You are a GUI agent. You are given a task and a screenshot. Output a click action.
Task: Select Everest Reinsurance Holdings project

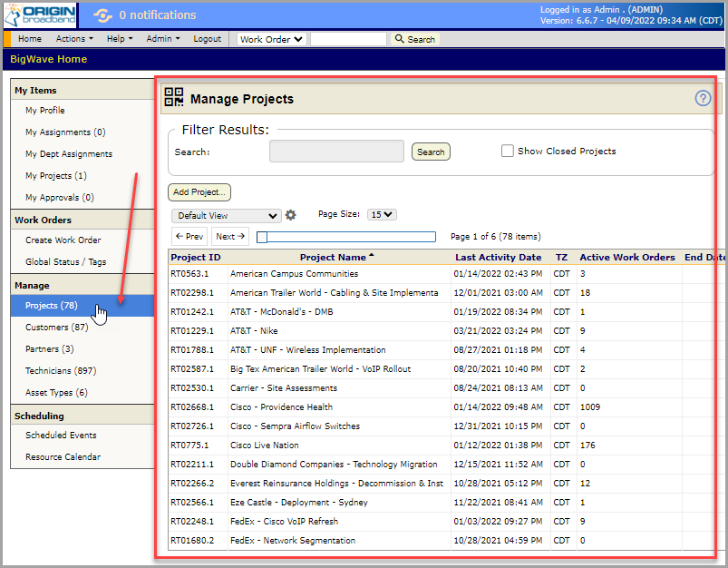click(336, 484)
